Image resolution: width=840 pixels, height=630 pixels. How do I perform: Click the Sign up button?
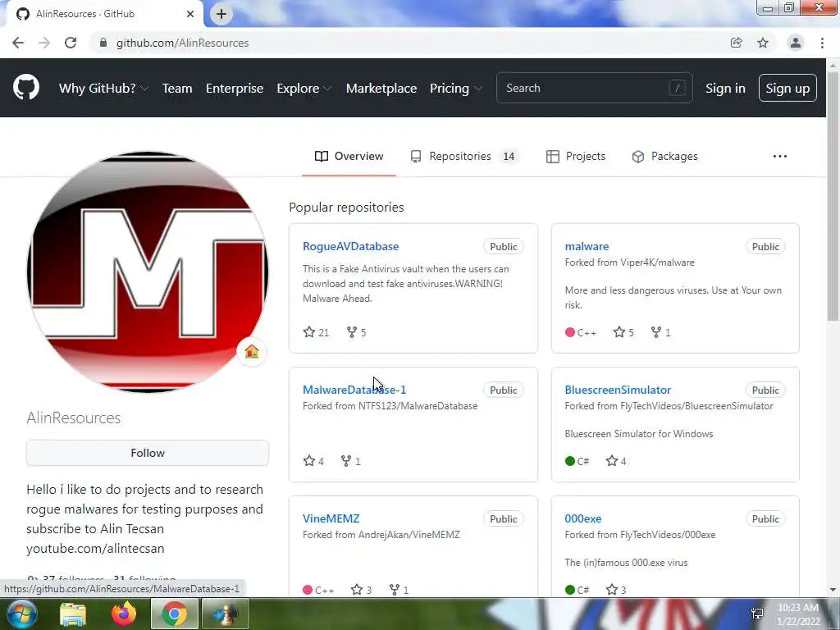click(787, 88)
